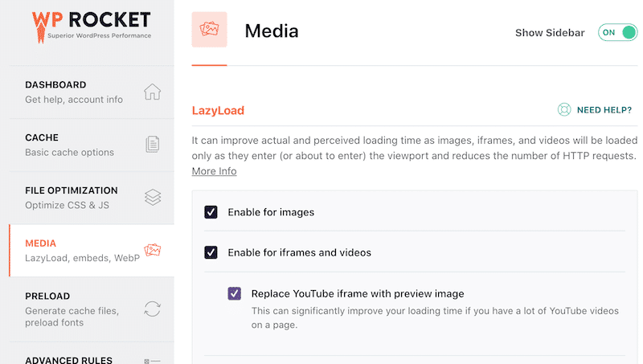Click the 'Superior WordPress Performance' tagline

pos(99,35)
